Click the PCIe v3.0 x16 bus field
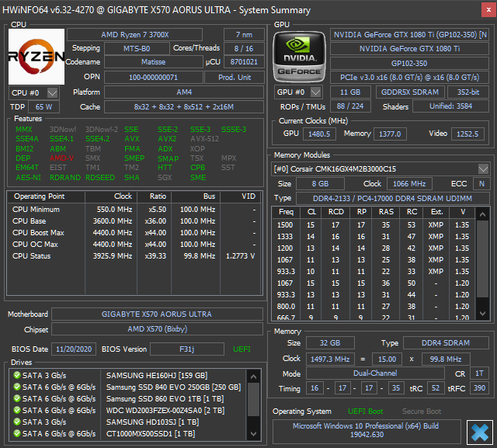Viewport: 497px width, 448px height. click(x=409, y=78)
